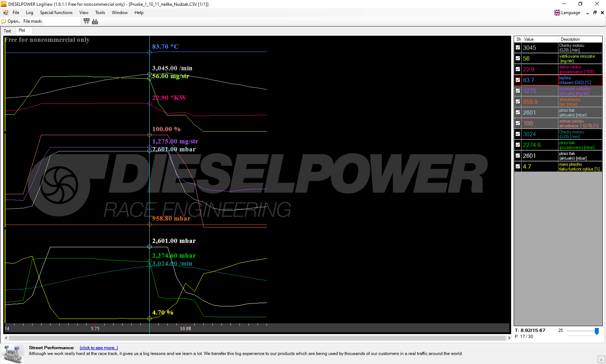This screenshot has width=606, height=364.
Task: Click the downward-arrows panel toolbar icon
Action: [95, 21]
